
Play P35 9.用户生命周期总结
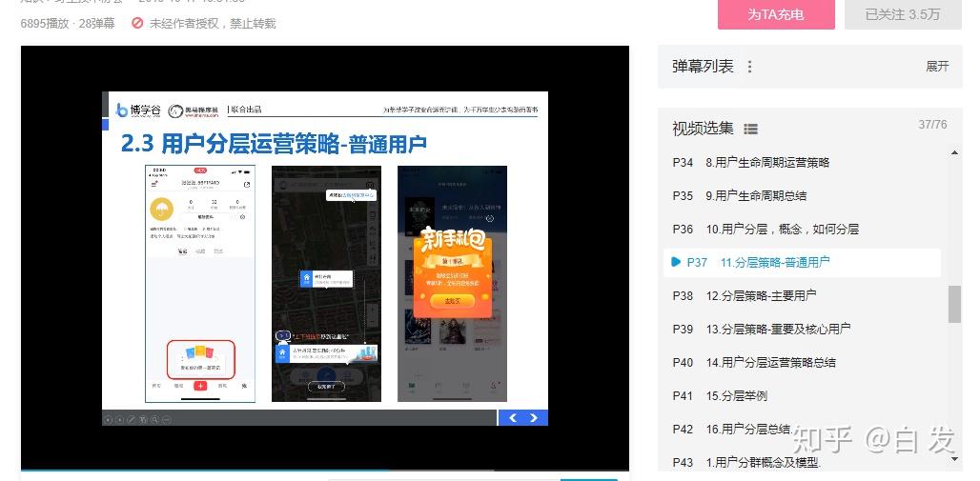pos(803,195)
